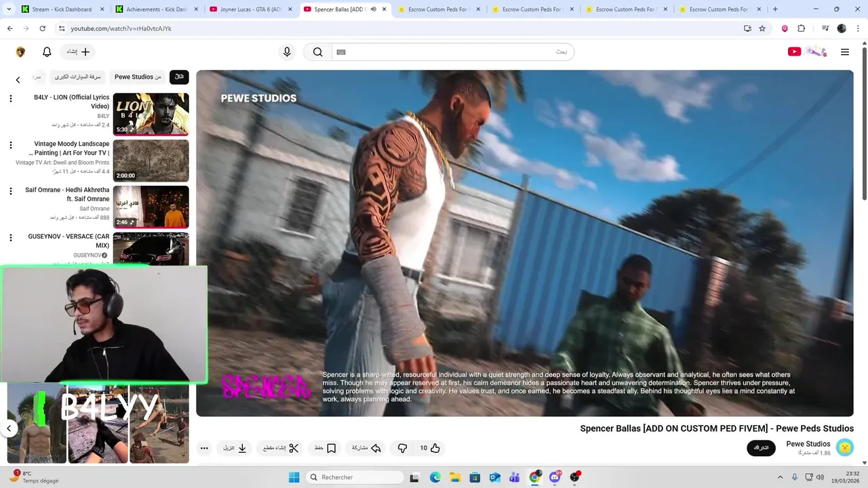Viewport: 868px width, 488px height.
Task: Click the install app icon in address bar
Action: click(x=747, y=28)
